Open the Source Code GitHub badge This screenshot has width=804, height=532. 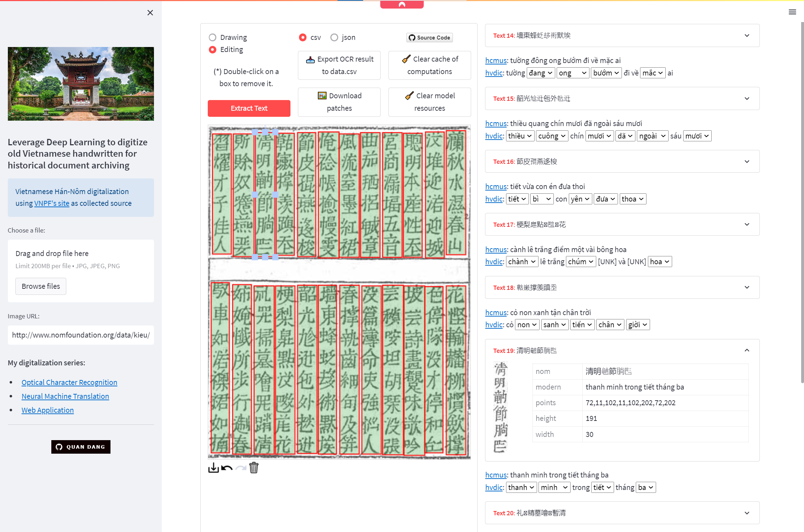pos(429,37)
